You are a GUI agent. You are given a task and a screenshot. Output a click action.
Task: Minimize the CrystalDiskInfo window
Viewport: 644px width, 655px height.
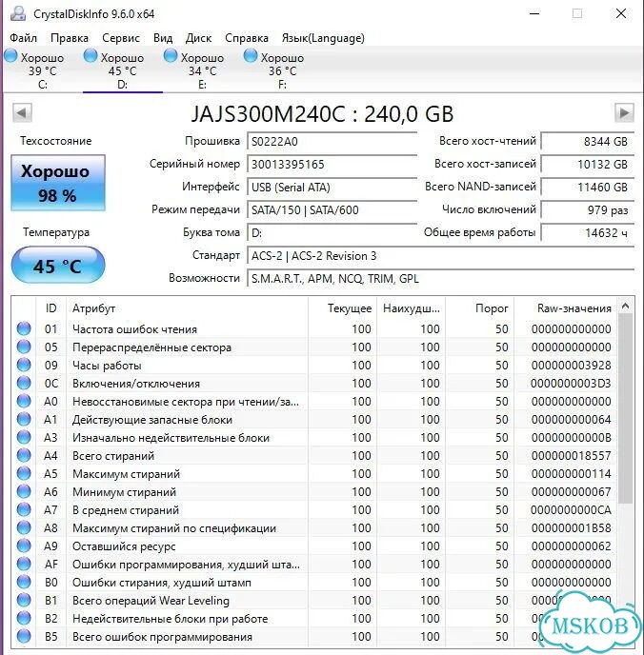coord(534,13)
